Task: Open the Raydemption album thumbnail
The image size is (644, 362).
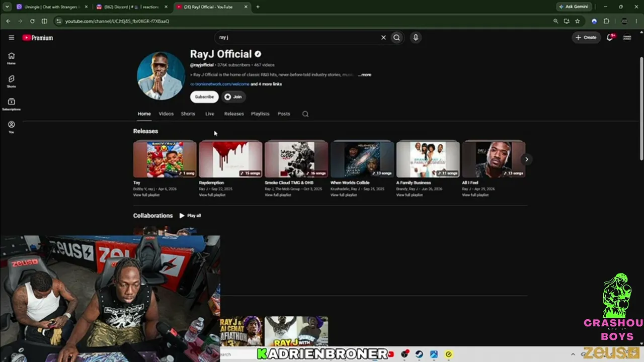Action: pyautogui.click(x=230, y=159)
